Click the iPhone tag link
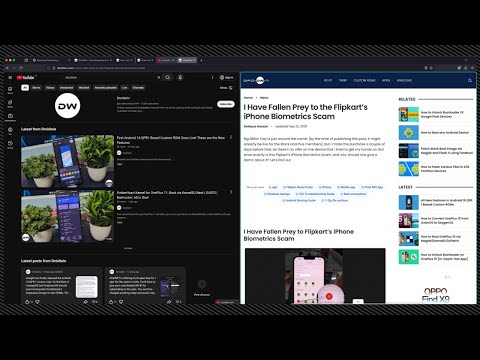This screenshot has width=480, height=360. pyautogui.click(x=325, y=187)
